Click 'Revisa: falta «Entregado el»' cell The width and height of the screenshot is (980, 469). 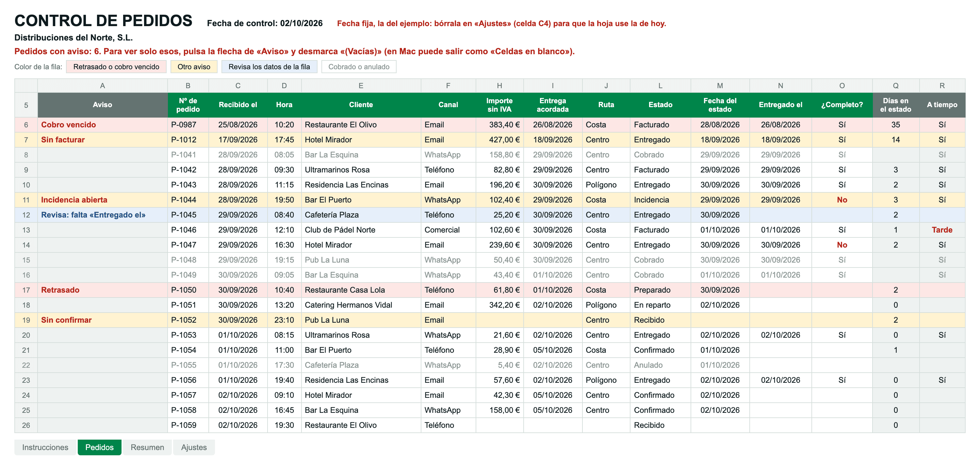coord(102,215)
